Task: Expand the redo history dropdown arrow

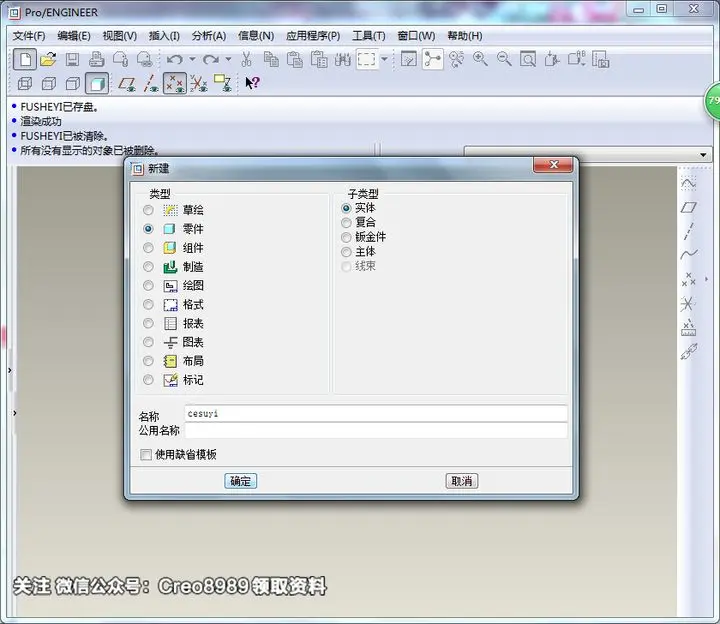Action: [228, 59]
